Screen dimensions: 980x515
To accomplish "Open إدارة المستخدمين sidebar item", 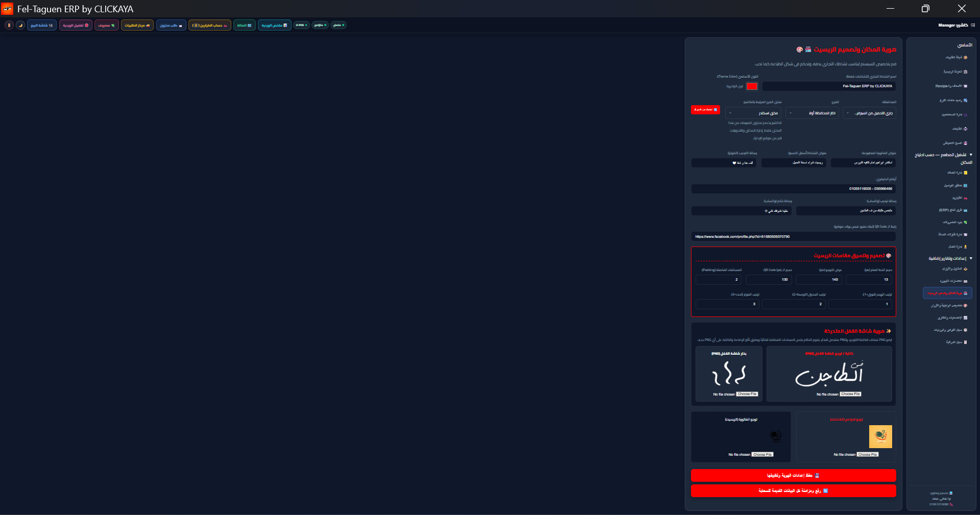I will (954, 114).
